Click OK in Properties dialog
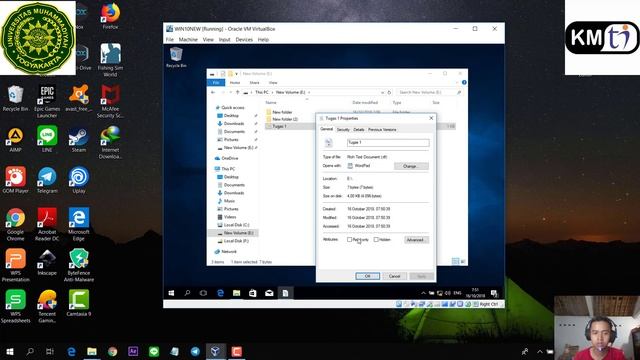Image resolution: width=640 pixels, height=360 pixels. pos(367,276)
